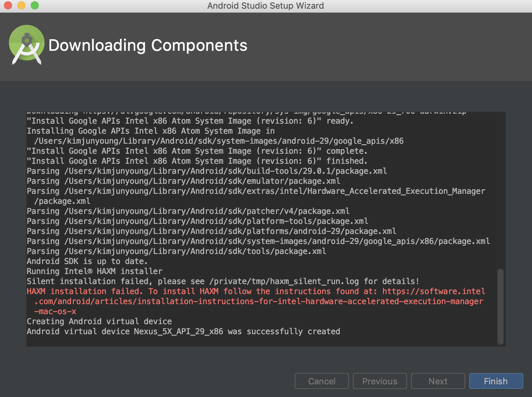Screen dimensions: 532x397
Task: Click the Parsing system-images/android-29 package.xml line
Action: point(258,241)
